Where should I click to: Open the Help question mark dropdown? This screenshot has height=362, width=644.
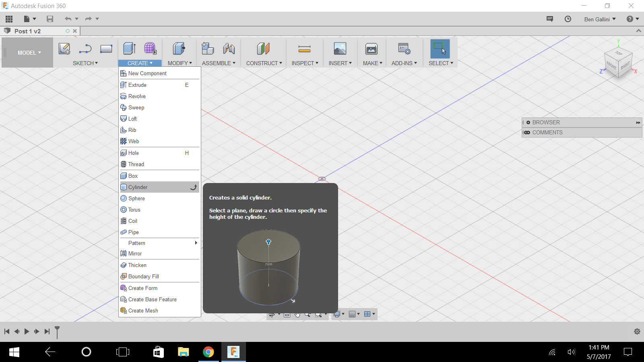tap(633, 19)
